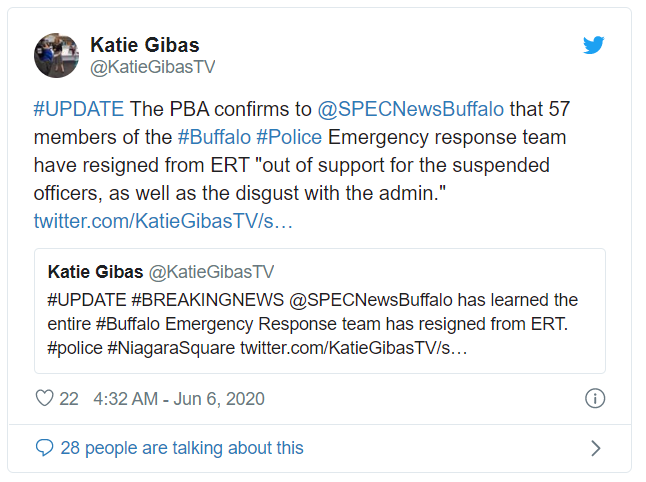646x482 pixels.
Task: Open the @SPECNewsBuffalo mention in main tweet
Action: [410, 109]
